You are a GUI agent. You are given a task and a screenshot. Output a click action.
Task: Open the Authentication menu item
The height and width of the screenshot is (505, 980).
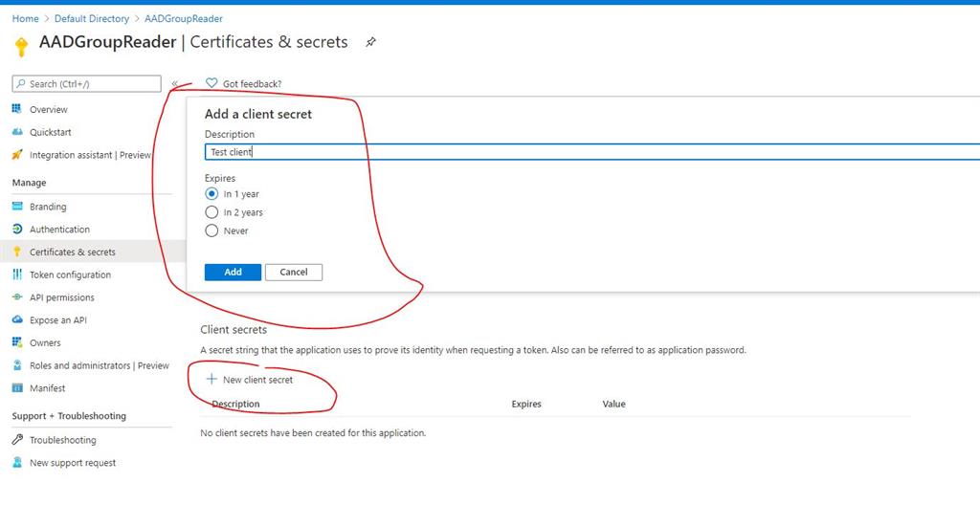click(x=60, y=230)
